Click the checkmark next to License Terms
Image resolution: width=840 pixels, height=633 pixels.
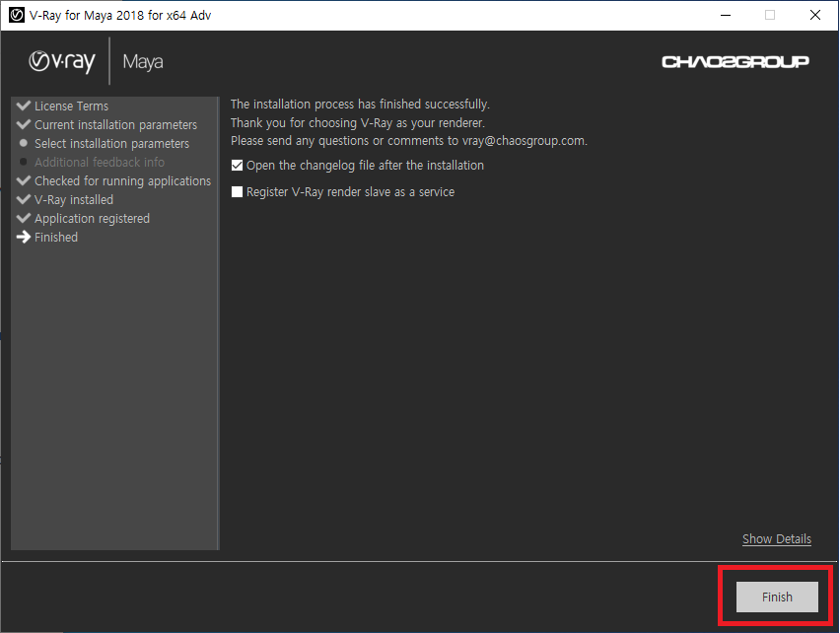[24, 105]
